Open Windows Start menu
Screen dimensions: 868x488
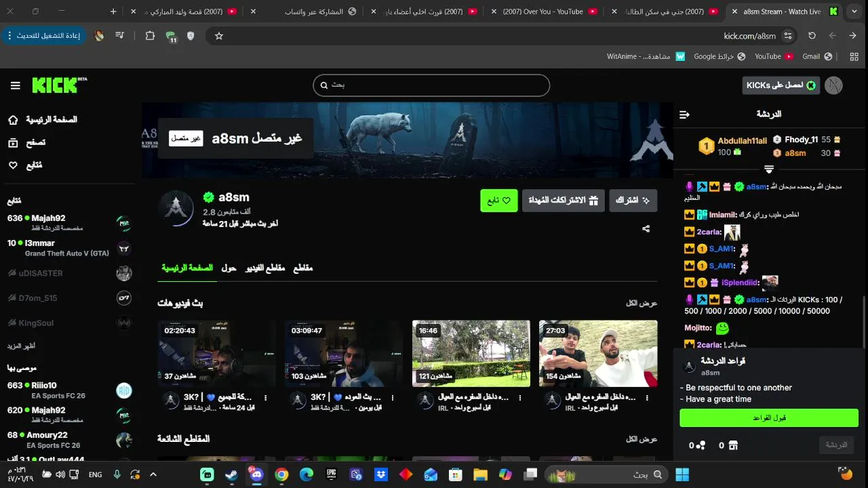[x=682, y=474]
